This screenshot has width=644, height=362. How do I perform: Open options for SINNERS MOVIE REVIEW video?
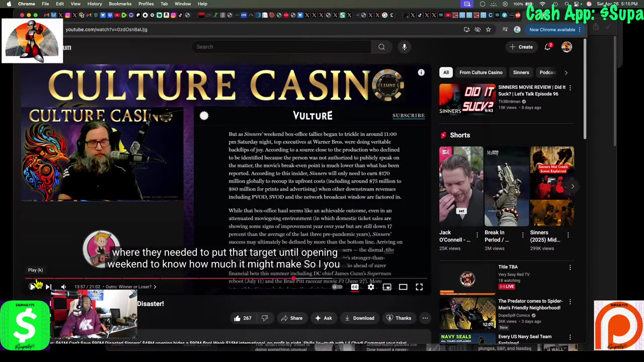pyautogui.click(x=570, y=88)
